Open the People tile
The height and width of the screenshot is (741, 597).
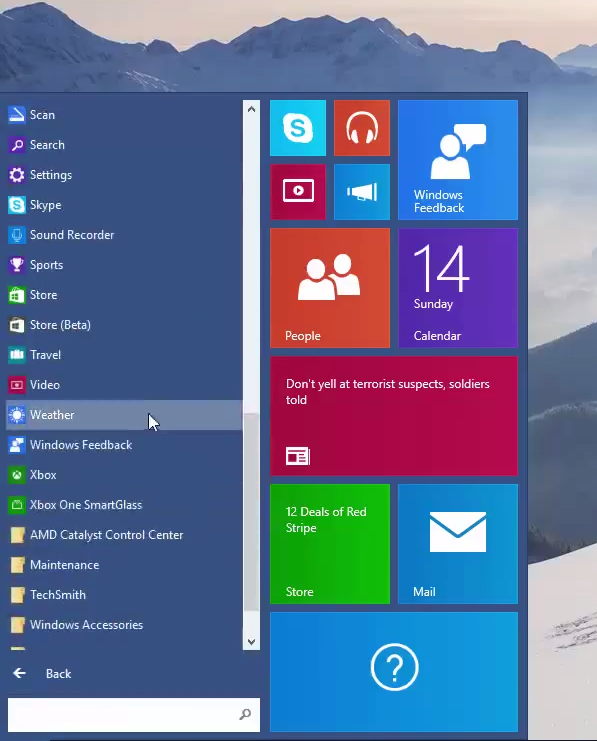click(330, 288)
